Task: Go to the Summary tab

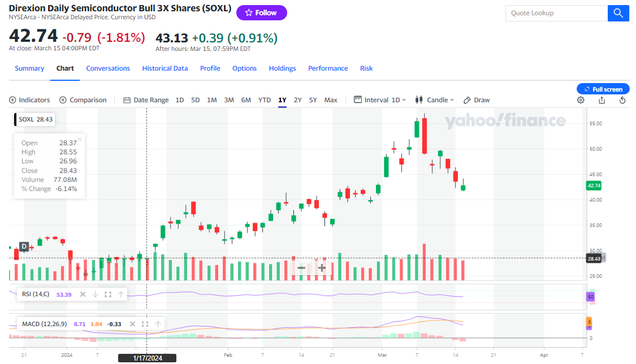Action: coord(29,68)
